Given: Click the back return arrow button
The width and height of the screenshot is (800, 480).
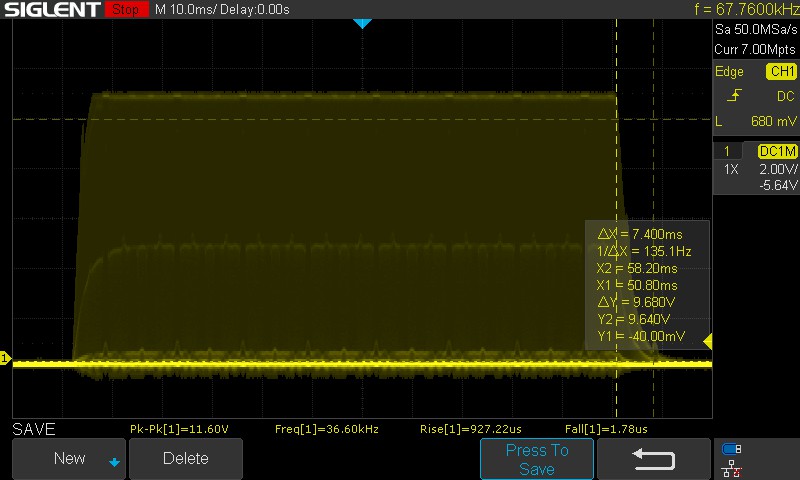Looking at the screenshot, I should click(654, 459).
